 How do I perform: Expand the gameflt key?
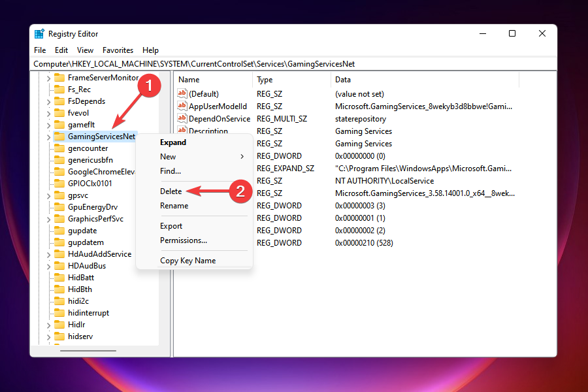coord(48,125)
